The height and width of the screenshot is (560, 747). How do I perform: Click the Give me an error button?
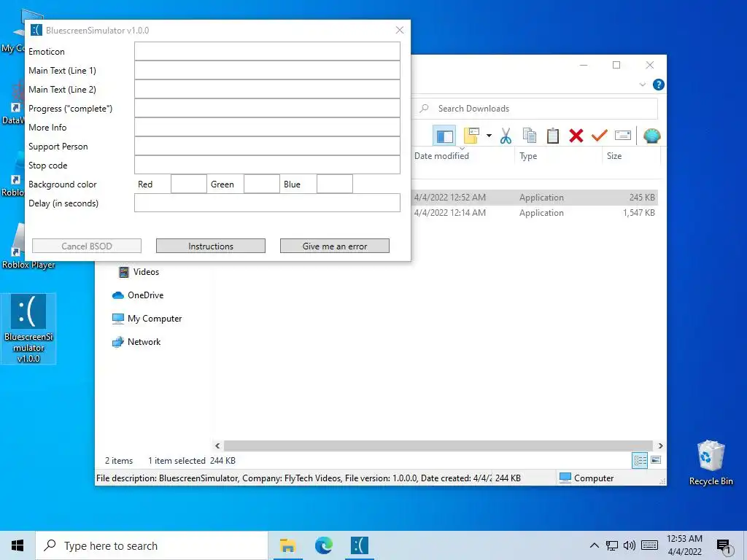point(334,246)
